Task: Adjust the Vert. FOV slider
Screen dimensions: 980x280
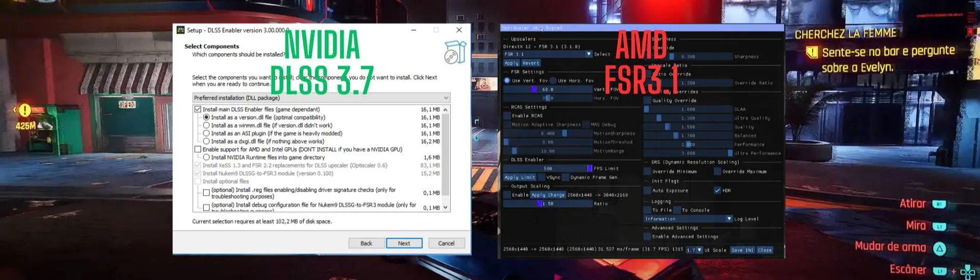Action: tap(548, 89)
